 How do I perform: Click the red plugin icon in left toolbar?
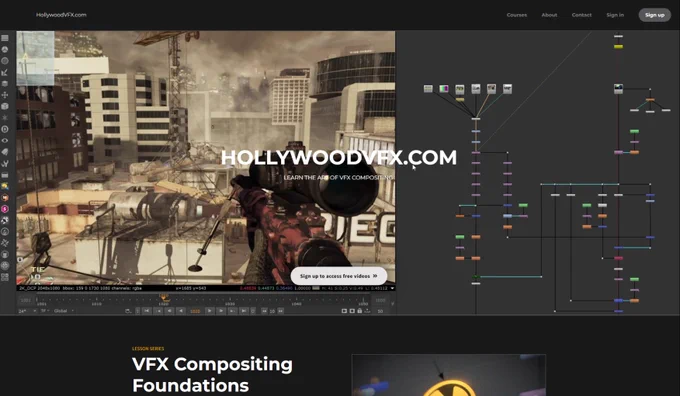point(5,197)
